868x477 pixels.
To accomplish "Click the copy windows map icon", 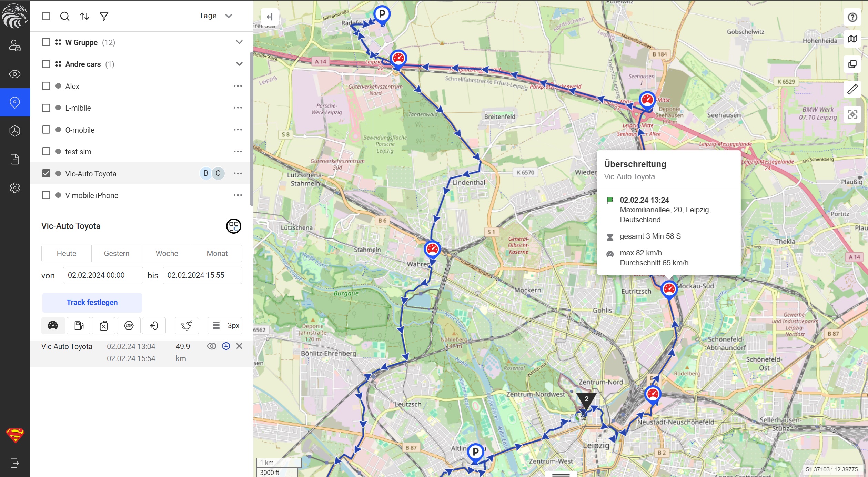I will (x=852, y=64).
